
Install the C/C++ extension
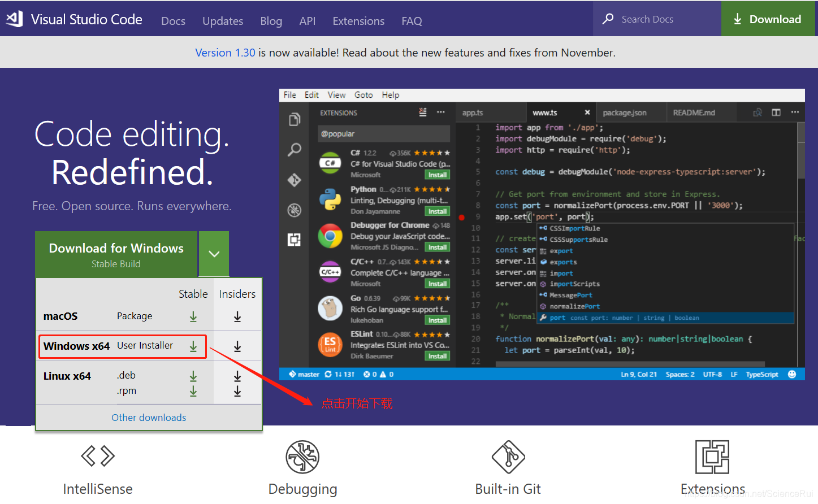438,284
